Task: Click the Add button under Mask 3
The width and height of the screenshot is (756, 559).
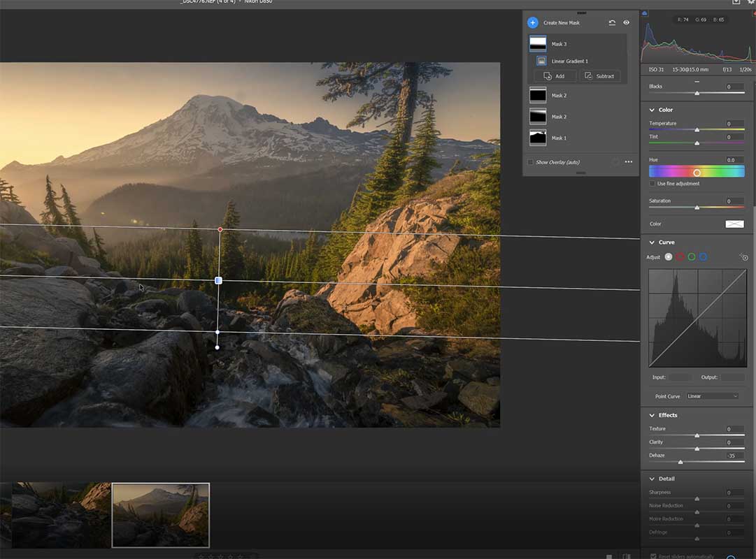Action: coord(555,76)
